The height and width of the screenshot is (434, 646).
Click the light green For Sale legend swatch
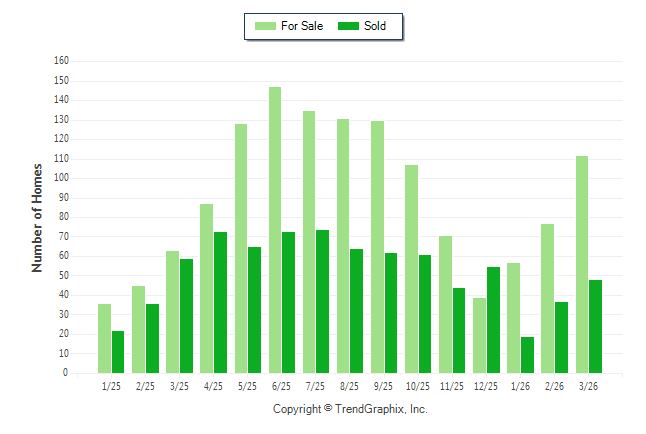[265, 26]
